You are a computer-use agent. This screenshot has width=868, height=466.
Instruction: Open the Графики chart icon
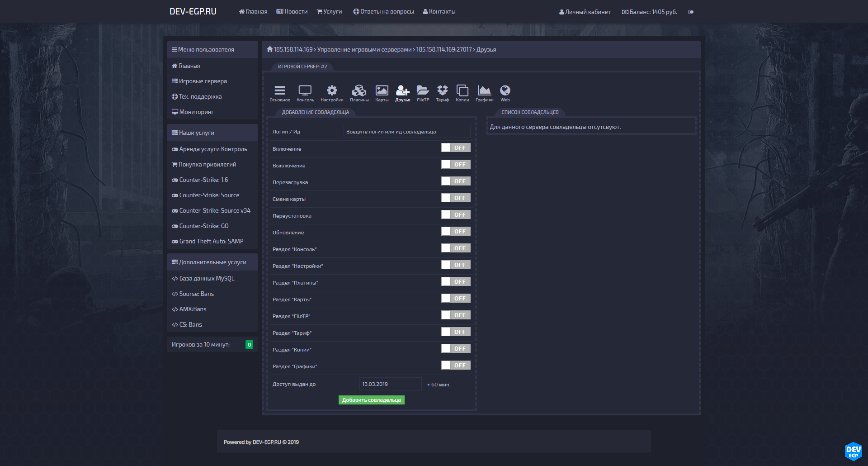point(484,93)
